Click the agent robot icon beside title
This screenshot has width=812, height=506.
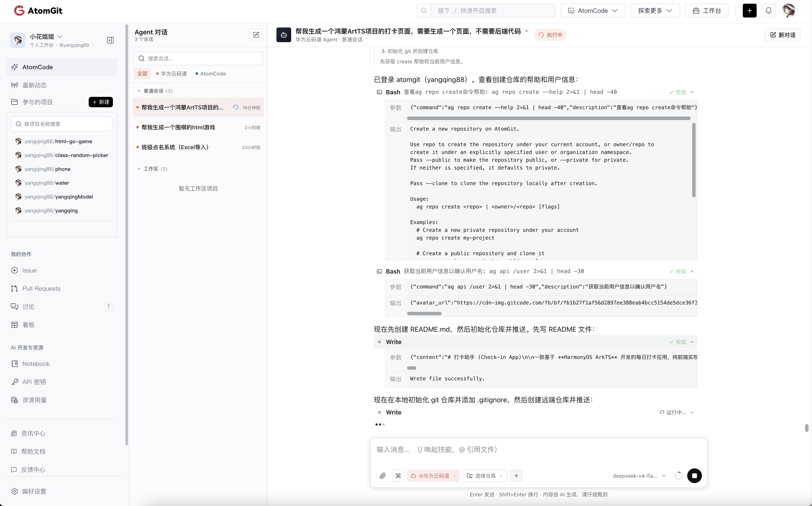tap(284, 35)
